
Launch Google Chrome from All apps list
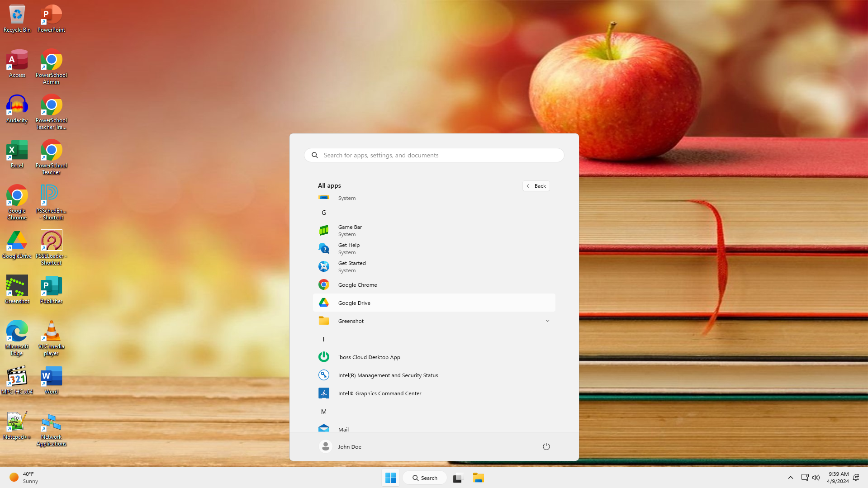(x=434, y=284)
